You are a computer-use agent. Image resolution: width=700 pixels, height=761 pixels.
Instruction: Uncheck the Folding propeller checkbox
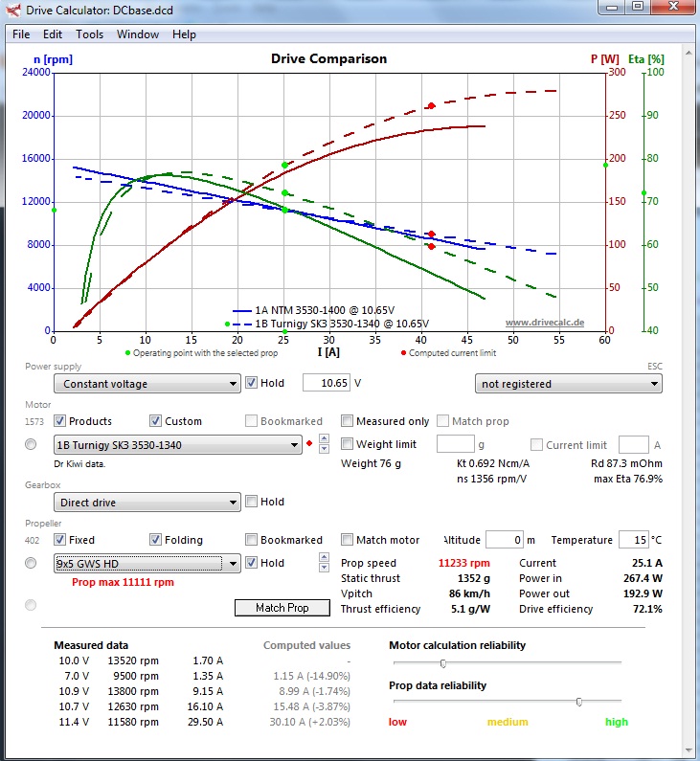(156, 540)
